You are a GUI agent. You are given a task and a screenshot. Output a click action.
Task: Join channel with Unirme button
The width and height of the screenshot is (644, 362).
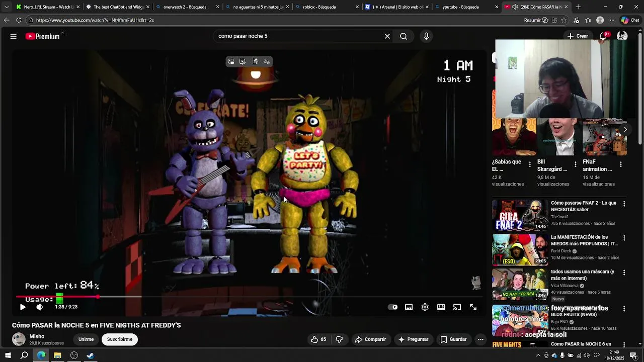[86, 339]
